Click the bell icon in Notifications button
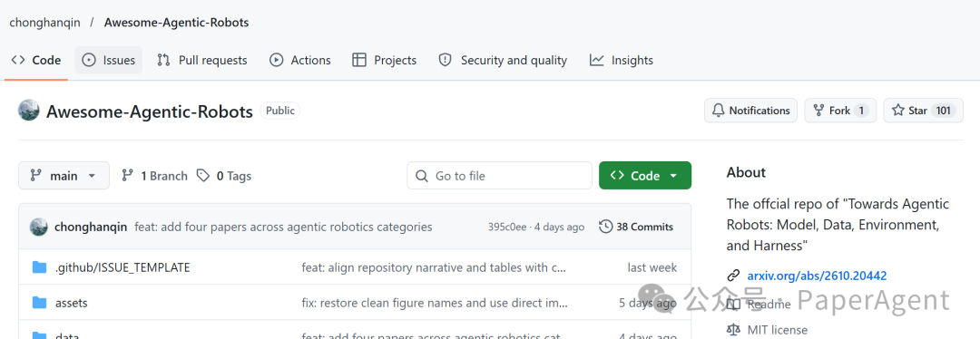Screen dimensions: 980x339 click(718, 111)
